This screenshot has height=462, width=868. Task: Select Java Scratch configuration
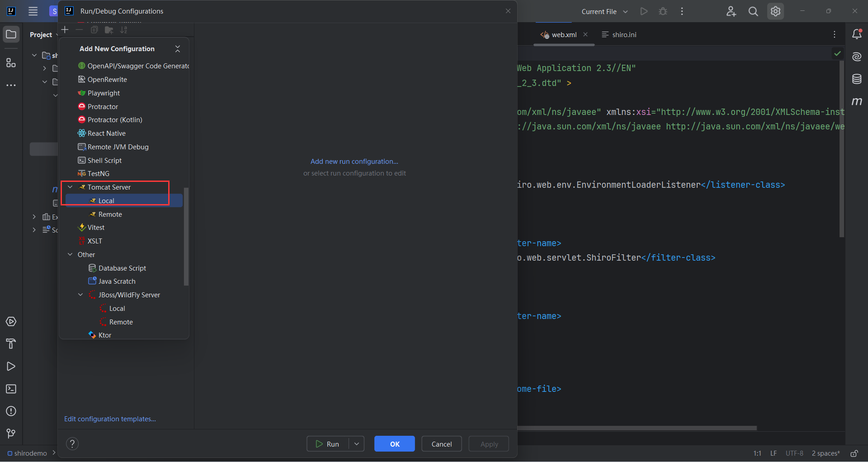[112, 281]
